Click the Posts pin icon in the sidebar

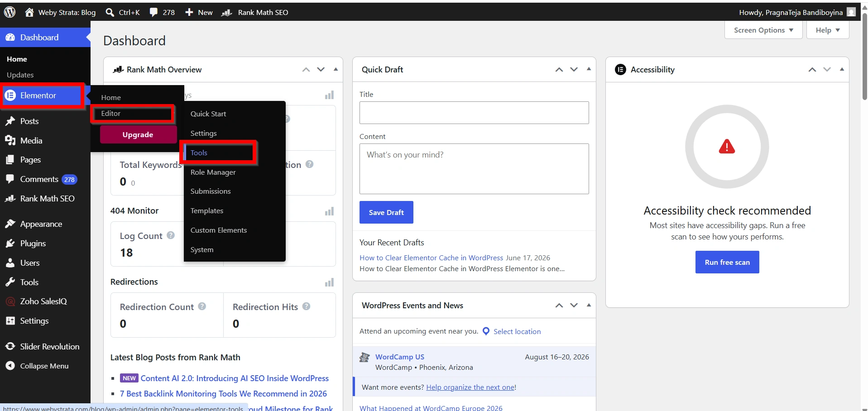[10, 121]
